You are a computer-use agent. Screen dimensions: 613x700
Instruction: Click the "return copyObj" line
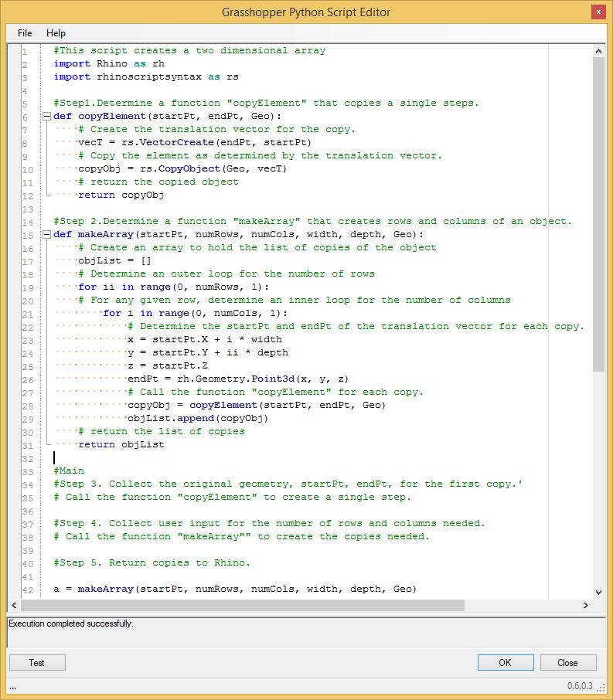(121, 195)
